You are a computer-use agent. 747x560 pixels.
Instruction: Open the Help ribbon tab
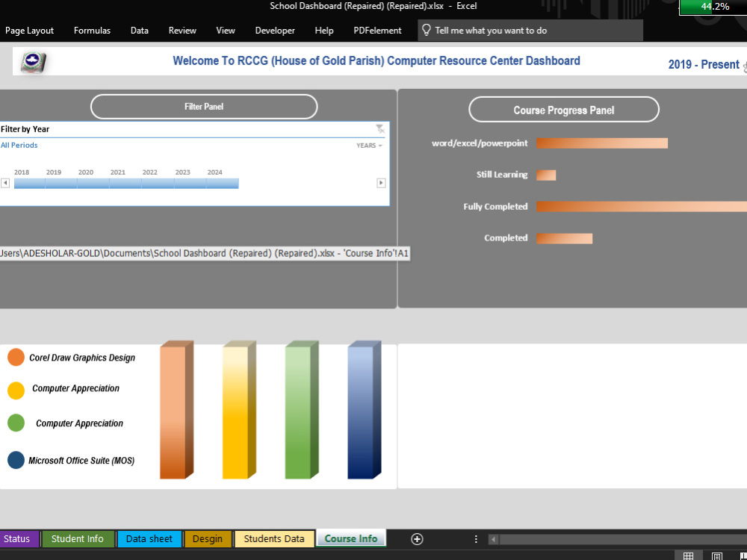(324, 31)
